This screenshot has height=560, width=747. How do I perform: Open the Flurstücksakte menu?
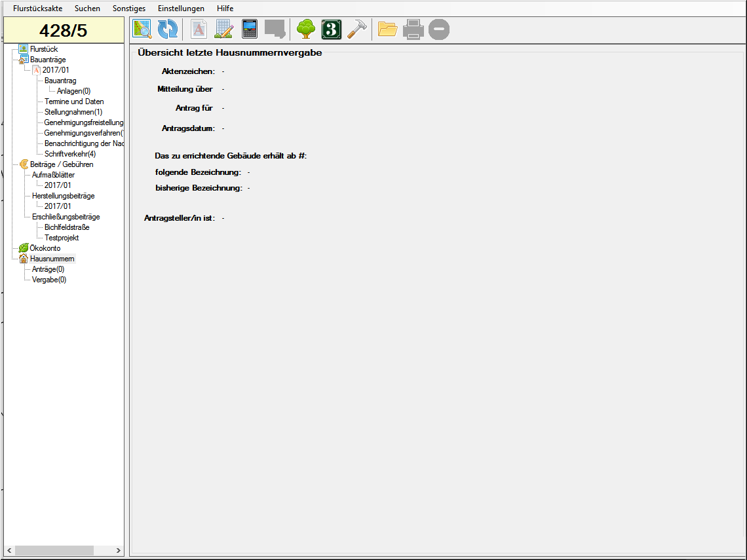[x=37, y=8]
